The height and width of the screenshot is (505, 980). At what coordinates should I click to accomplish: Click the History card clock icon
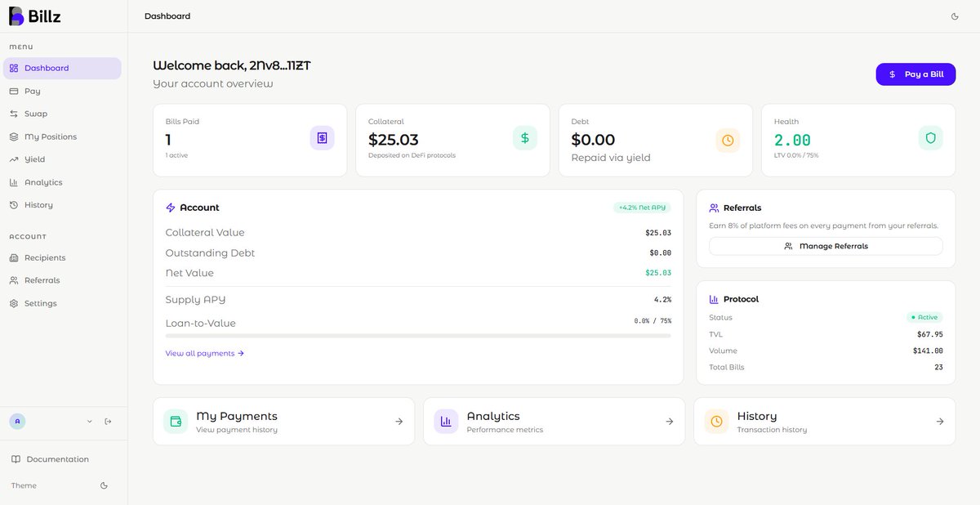coord(716,422)
